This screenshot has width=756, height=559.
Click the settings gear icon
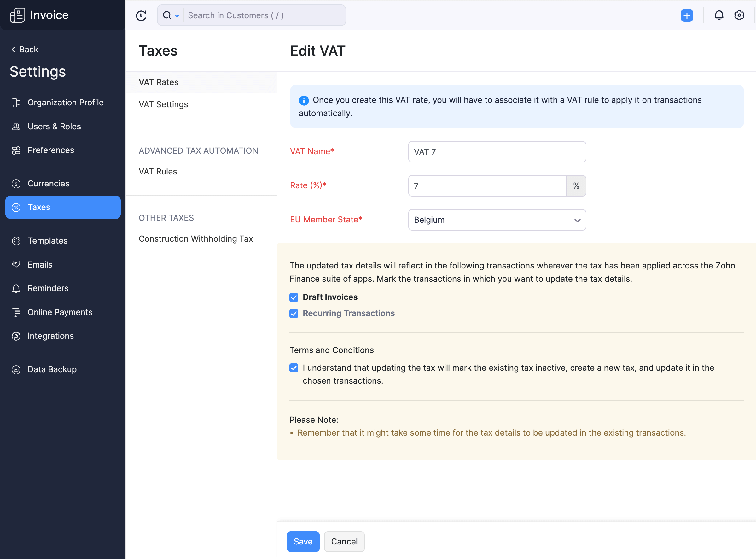(739, 15)
